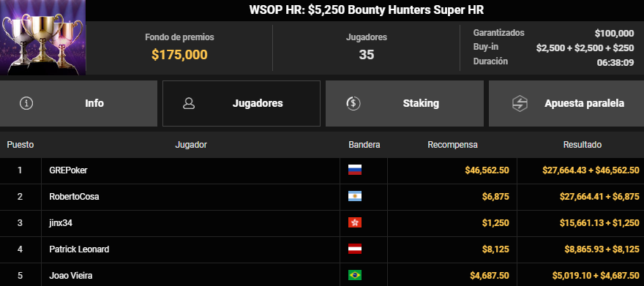Viewport: 644px width, 286px height.
Task: Click the Argentina flag for RobertoCosa
Action: click(355, 196)
